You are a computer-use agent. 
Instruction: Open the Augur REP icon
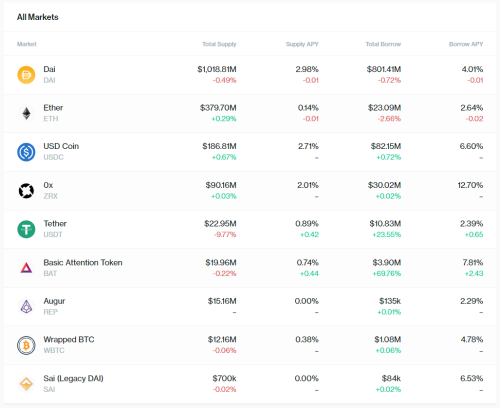pyautogui.click(x=26, y=307)
